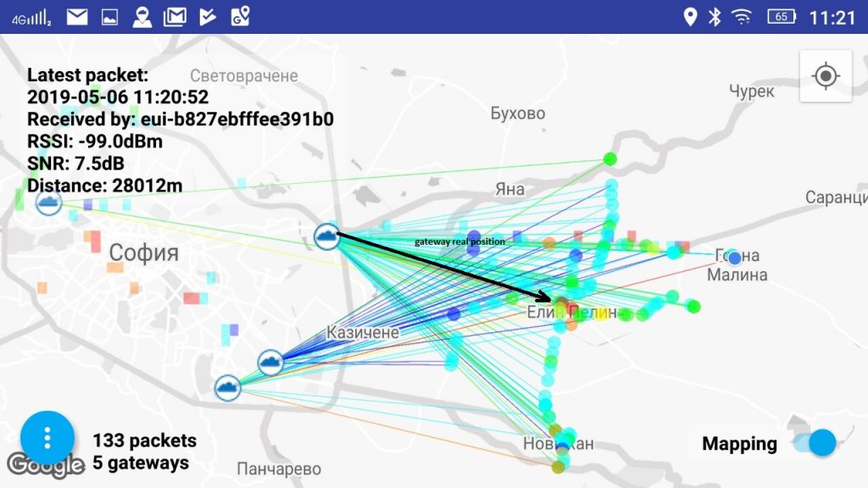
Task: Open the blue three-dot floating action menu
Action: 47,437
